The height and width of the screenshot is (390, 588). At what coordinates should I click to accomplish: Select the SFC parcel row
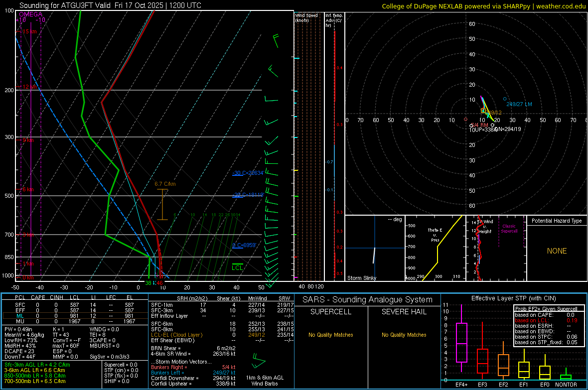(74, 305)
